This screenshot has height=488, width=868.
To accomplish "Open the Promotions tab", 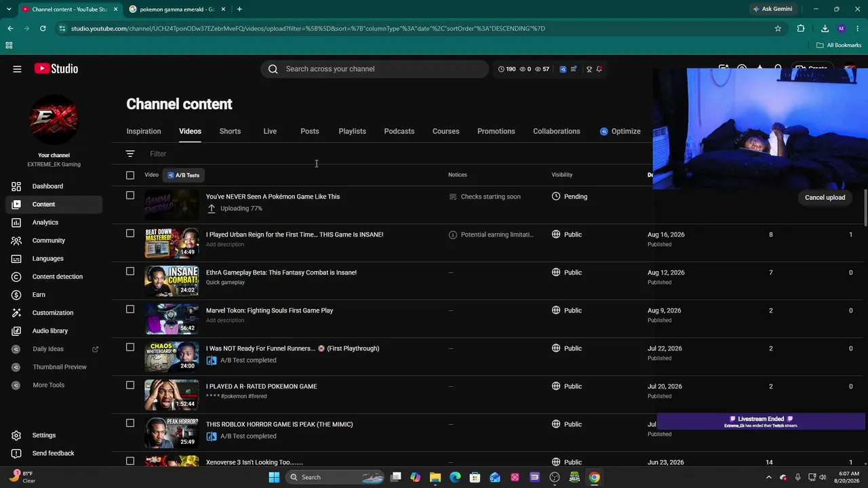I will pyautogui.click(x=496, y=131).
